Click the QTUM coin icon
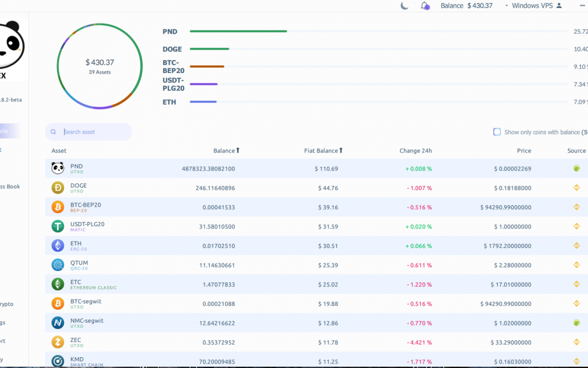This screenshot has width=588, height=368. coord(58,265)
